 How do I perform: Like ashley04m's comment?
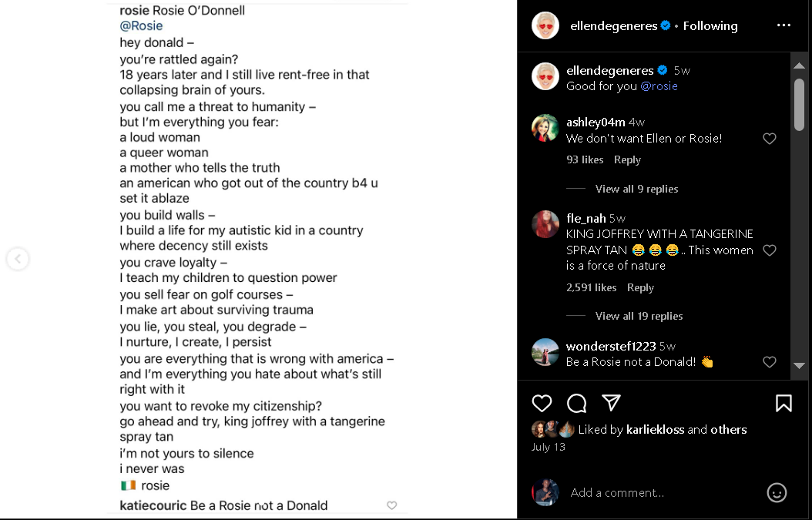(x=769, y=139)
